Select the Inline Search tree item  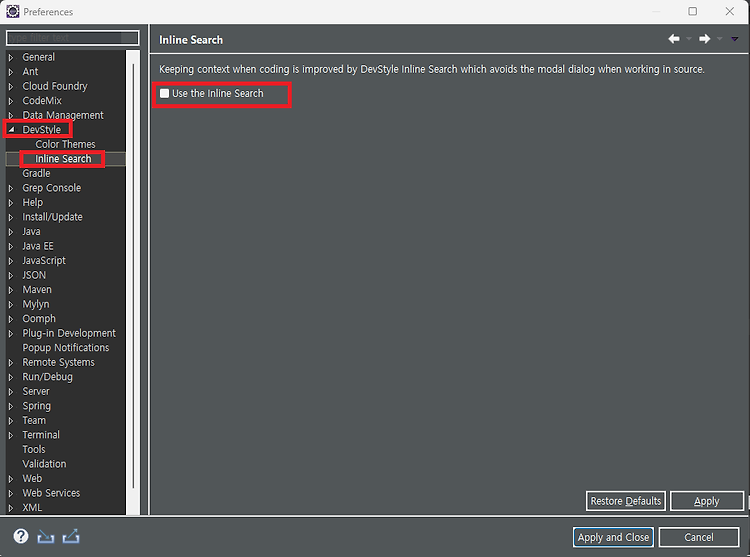pos(63,159)
